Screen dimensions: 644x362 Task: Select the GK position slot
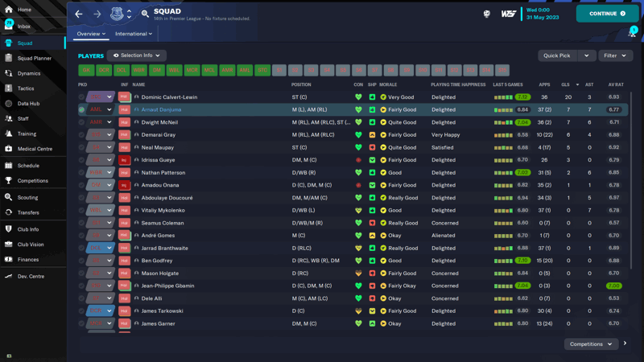coord(86,70)
